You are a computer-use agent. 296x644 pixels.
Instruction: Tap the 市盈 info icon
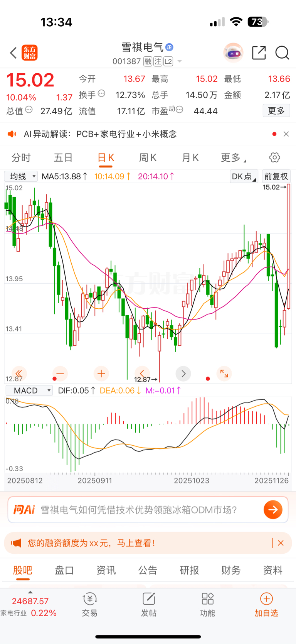[x=179, y=110]
